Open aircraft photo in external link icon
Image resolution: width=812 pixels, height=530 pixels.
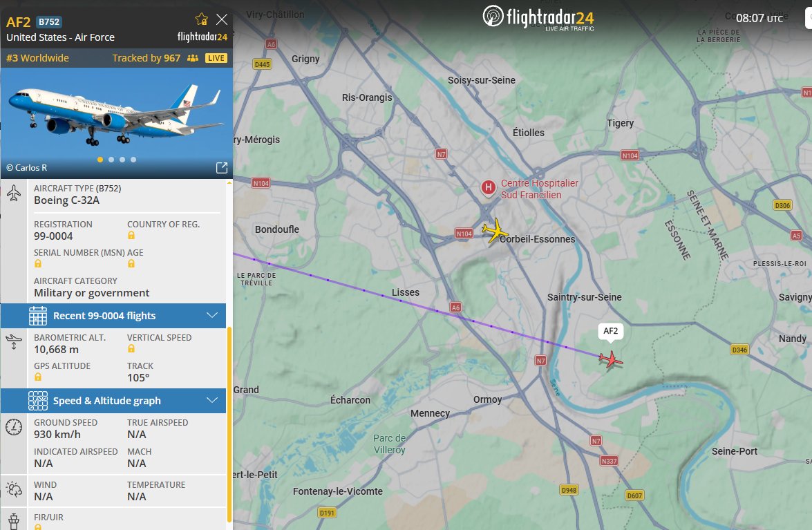point(222,168)
